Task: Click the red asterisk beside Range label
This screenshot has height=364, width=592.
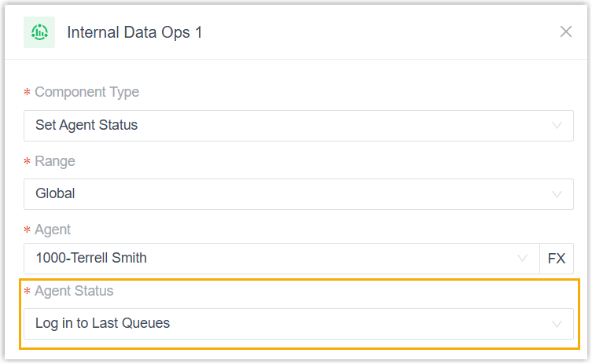Action: (x=28, y=162)
